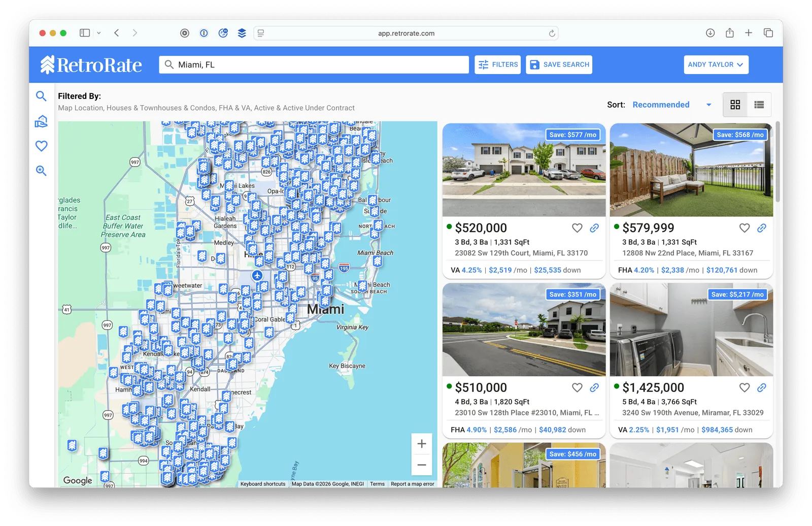This screenshot has height=526, width=812.
Task: Copy link for the $520,000 listing
Action: click(x=594, y=228)
